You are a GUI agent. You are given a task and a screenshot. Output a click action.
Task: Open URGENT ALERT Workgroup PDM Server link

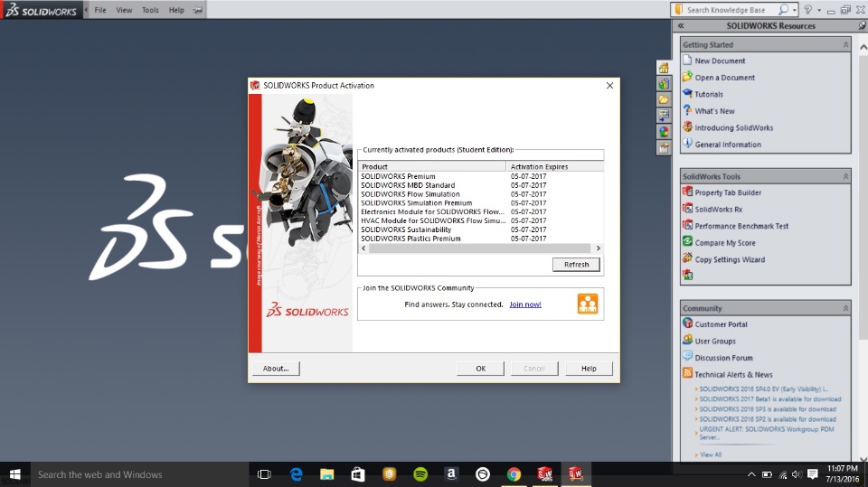click(x=766, y=433)
